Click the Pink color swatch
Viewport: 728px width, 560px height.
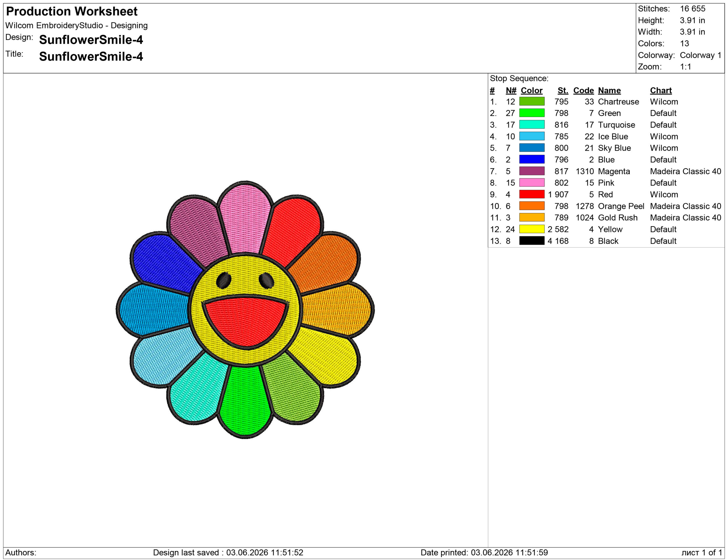532,182
